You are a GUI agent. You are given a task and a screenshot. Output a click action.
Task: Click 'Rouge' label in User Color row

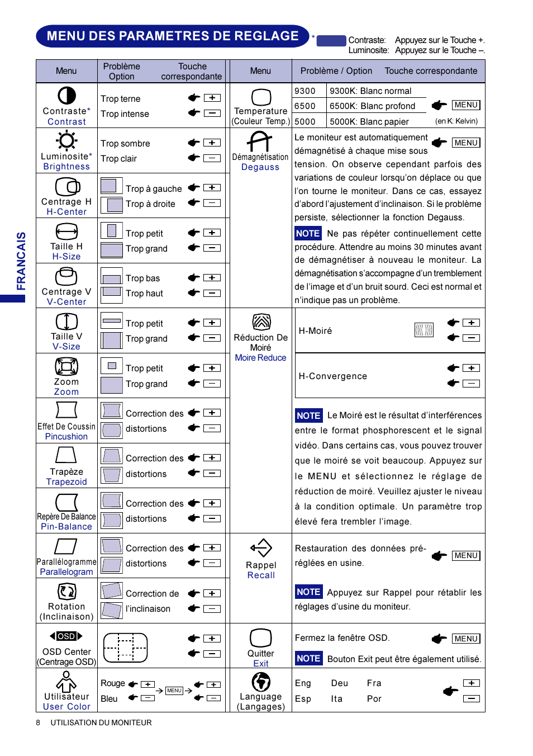coord(113,683)
